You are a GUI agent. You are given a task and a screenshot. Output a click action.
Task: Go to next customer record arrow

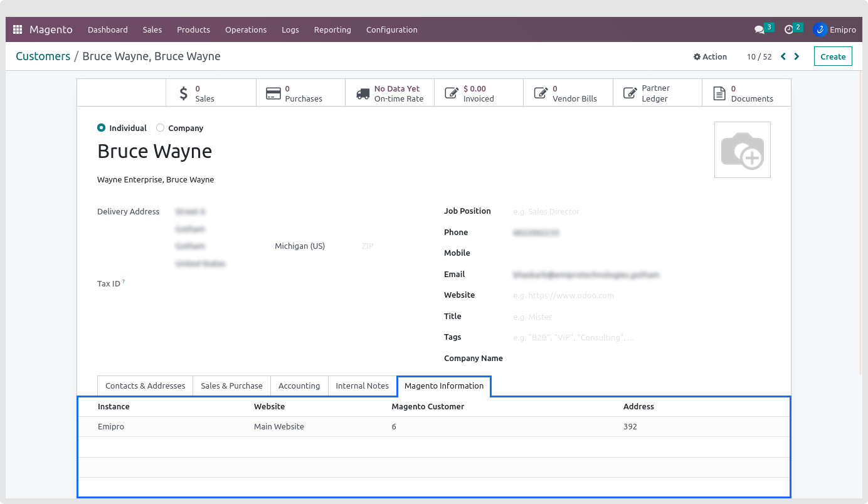(x=797, y=56)
